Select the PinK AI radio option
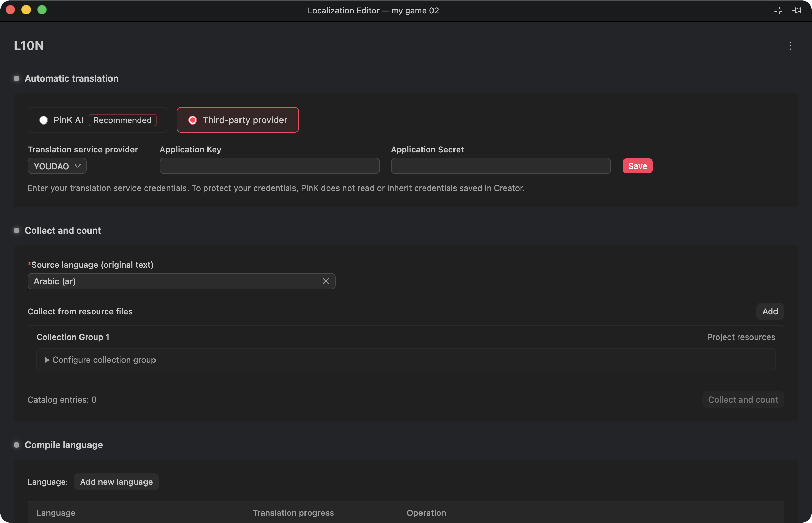 coord(43,120)
